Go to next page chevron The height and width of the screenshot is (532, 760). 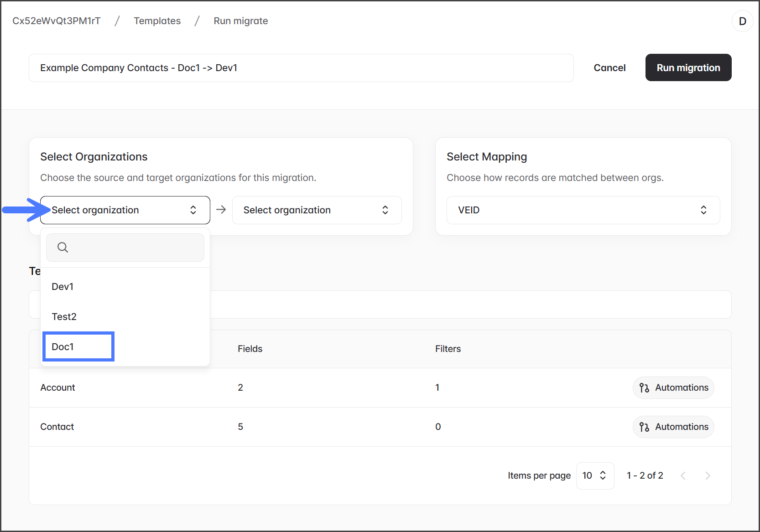coord(708,476)
